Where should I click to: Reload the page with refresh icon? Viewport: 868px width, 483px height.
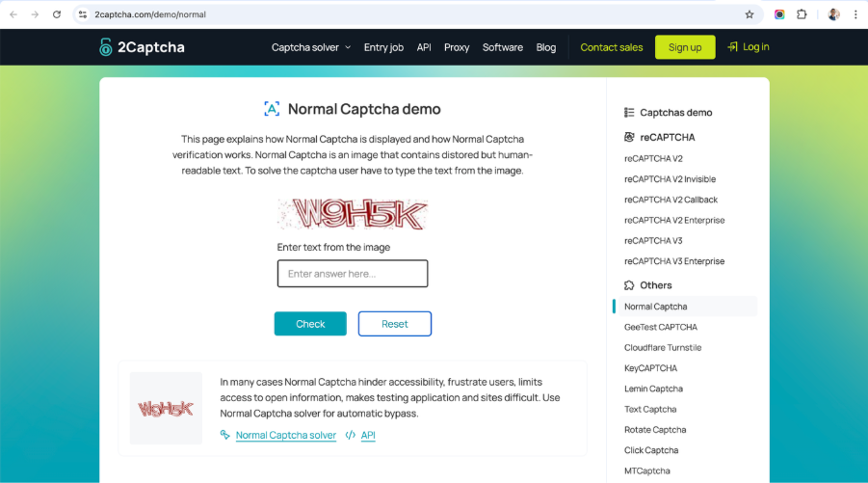coord(57,14)
